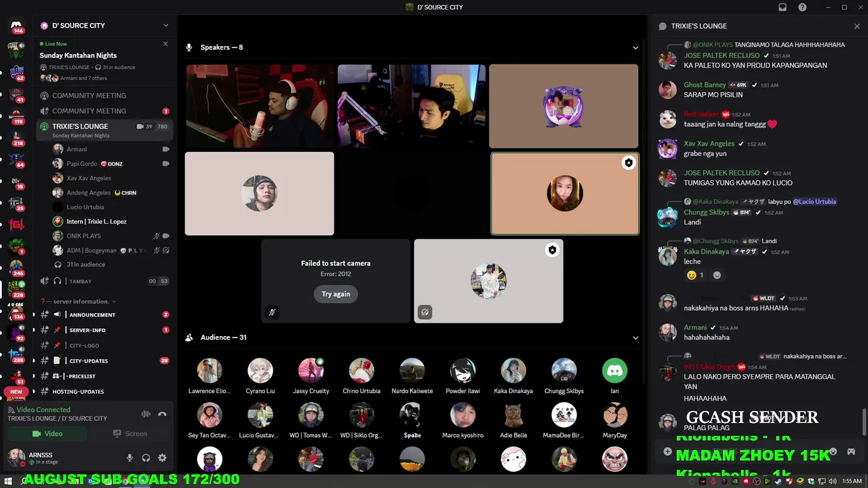
Task: Toggle Screen share button
Action: coord(130,434)
